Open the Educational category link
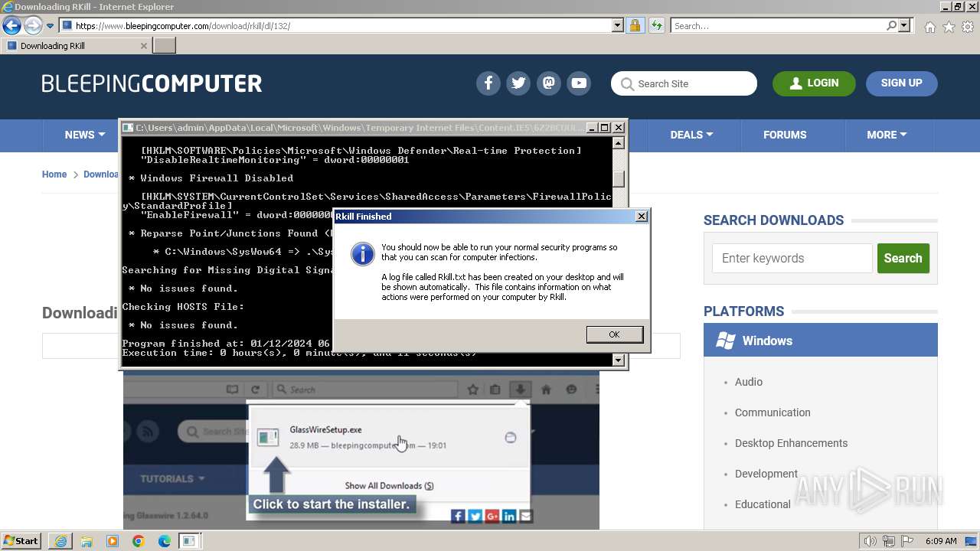This screenshot has height=551, width=980. click(763, 504)
